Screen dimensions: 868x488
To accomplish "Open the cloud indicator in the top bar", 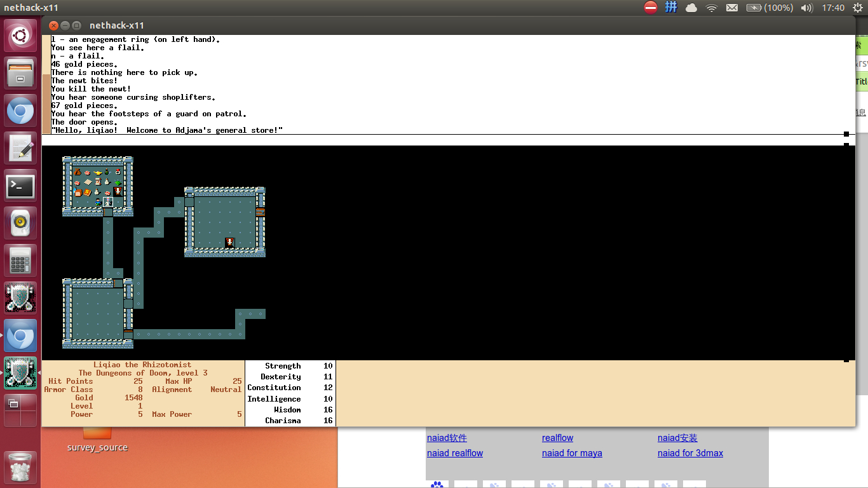I will point(691,8).
